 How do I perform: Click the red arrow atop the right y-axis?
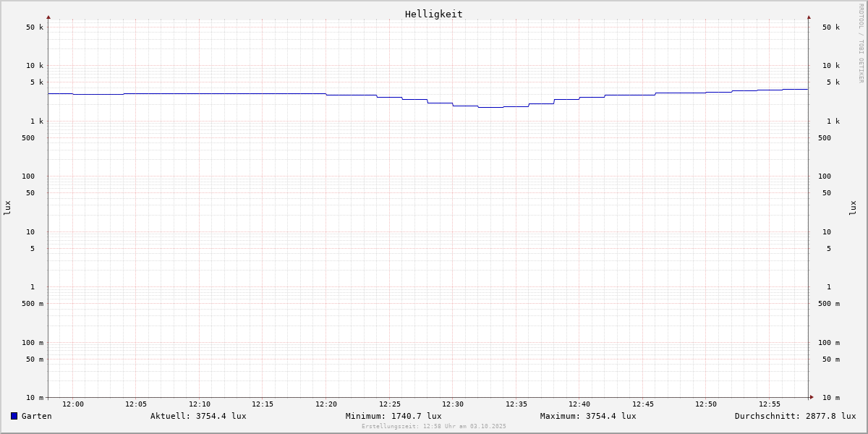point(809,17)
